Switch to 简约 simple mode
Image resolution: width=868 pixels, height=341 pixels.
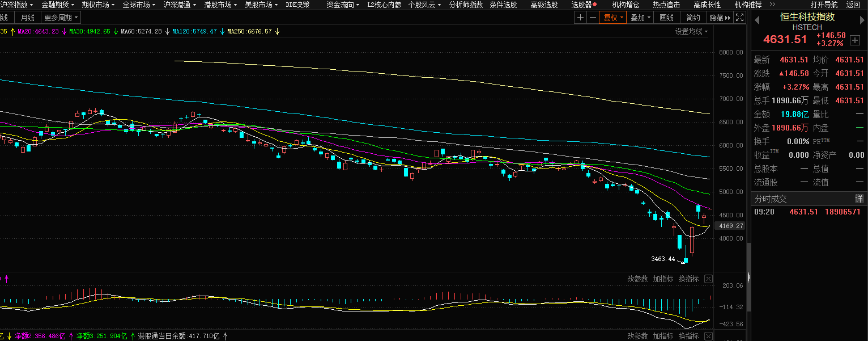coord(693,18)
